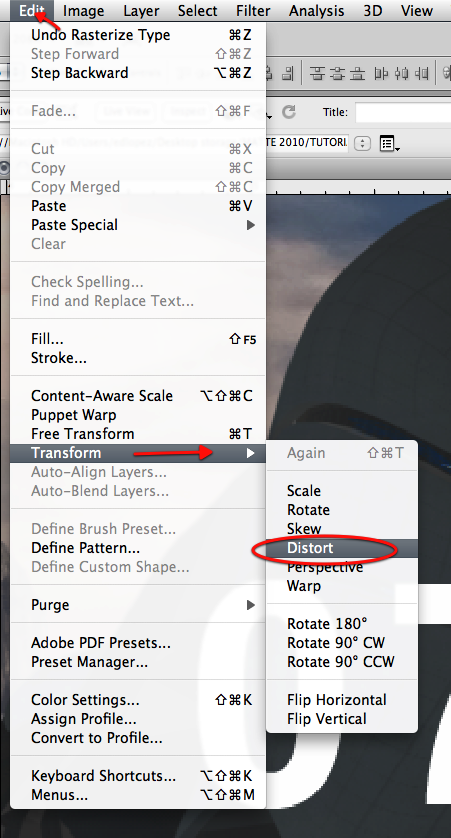Click the Distribute bottom edges icon
This screenshot has width=451, height=838.
[x=359, y=73]
